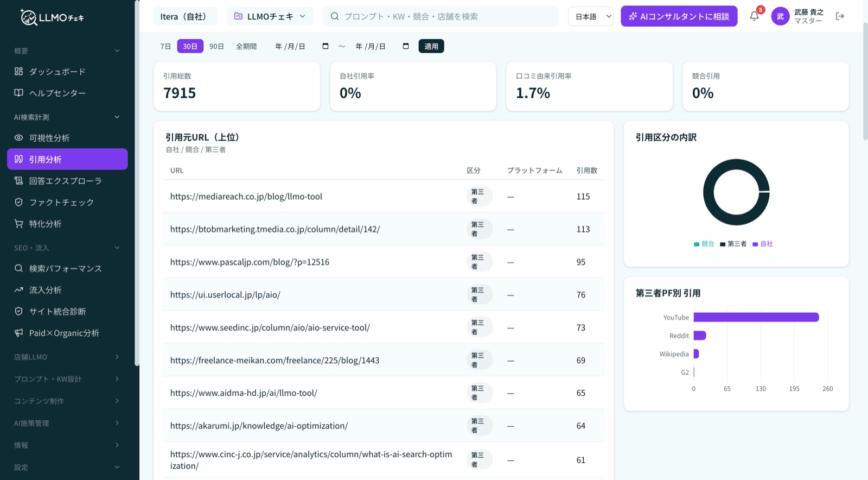
Task: Collapse the AI検索計測 section
Action: pos(117,117)
